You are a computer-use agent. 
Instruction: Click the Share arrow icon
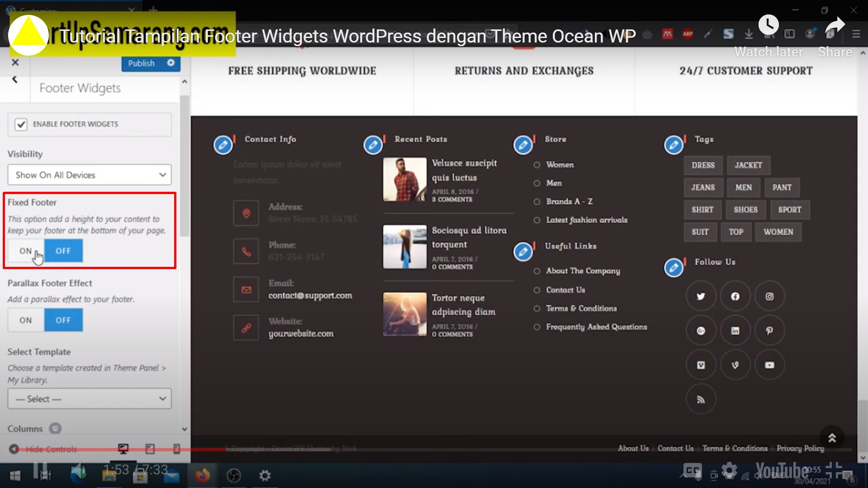coord(835,25)
